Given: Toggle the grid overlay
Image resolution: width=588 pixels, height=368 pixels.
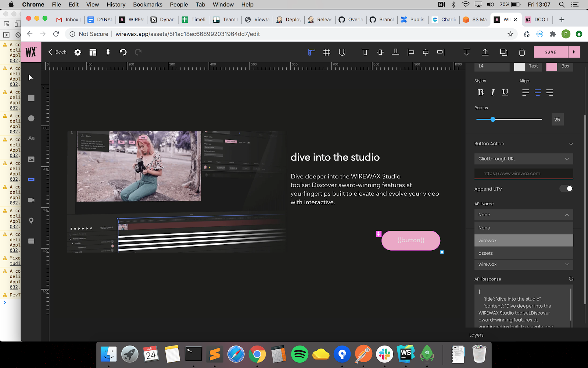Looking at the screenshot, I should coord(327,52).
